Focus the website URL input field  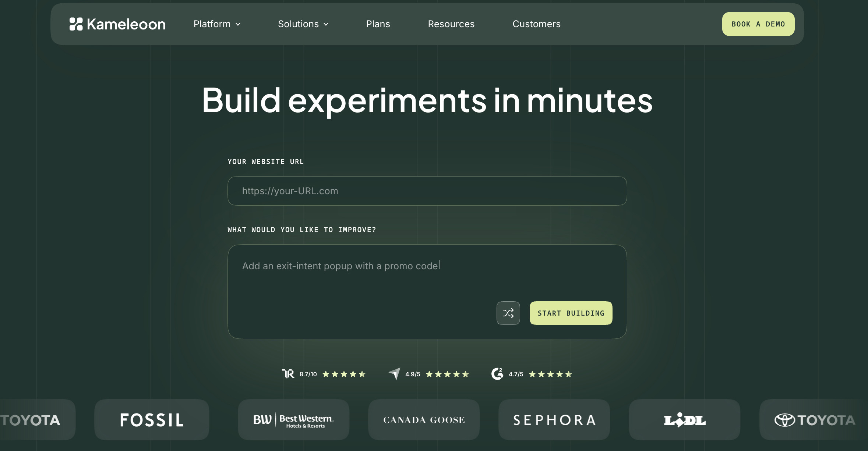pyautogui.click(x=427, y=191)
